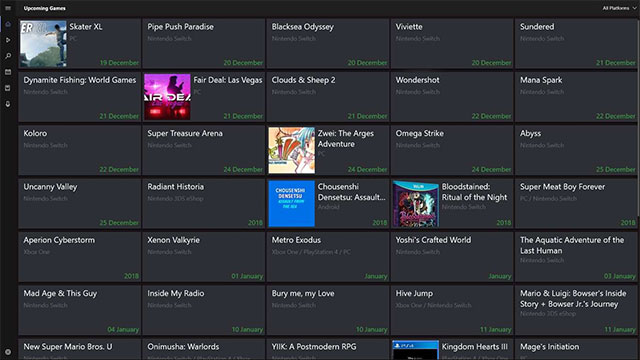The width and height of the screenshot is (640, 360).
Task: Select the Omega Strike tile
Action: pyautogui.click(x=452, y=150)
